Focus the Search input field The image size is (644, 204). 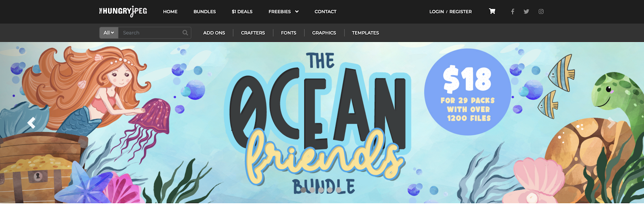[150, 33]
